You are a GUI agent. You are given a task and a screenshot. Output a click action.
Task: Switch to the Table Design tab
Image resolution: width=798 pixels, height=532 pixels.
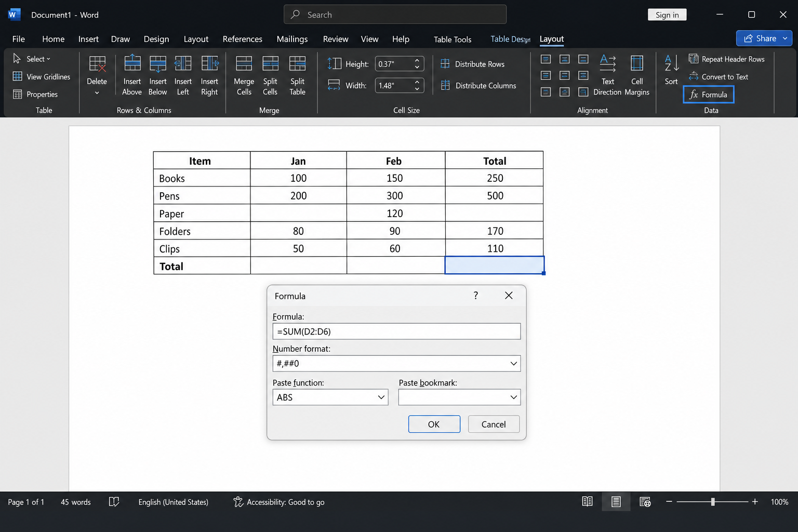[x=510, y=39]
